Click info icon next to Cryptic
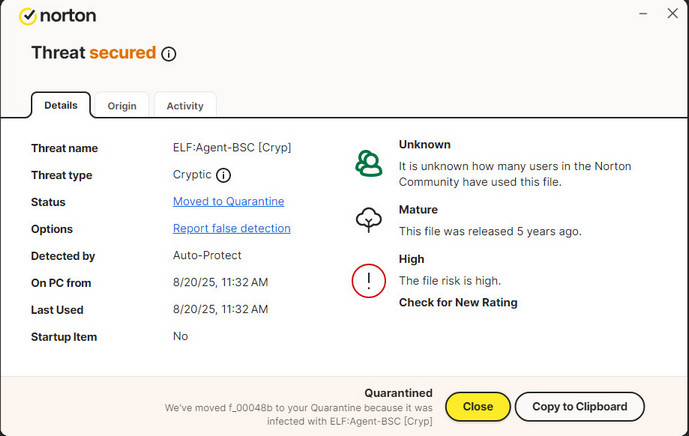Viewport: 689px width, 436px height. click(224, 175)
